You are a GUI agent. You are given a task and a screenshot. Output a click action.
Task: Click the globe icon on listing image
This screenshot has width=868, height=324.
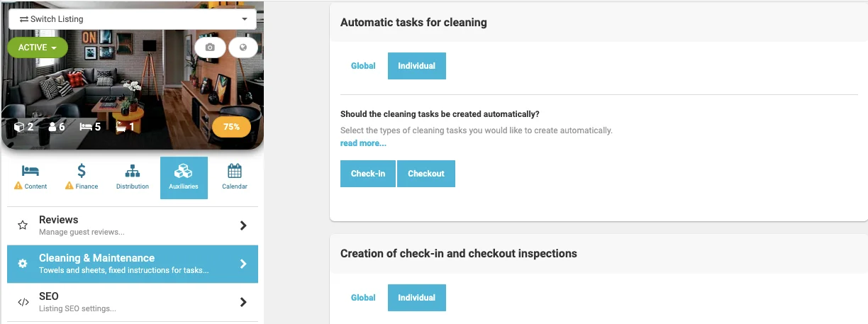click(x=243, y=48)
